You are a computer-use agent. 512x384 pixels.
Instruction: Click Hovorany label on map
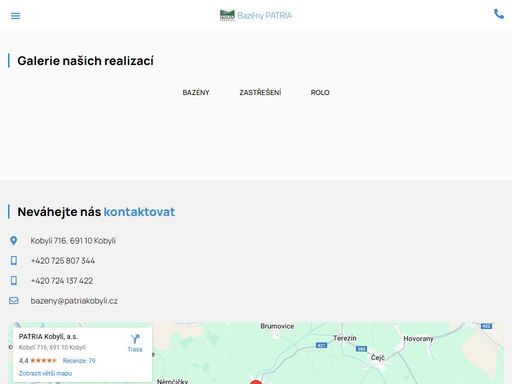pyautogui.click(x=418, y=339)
